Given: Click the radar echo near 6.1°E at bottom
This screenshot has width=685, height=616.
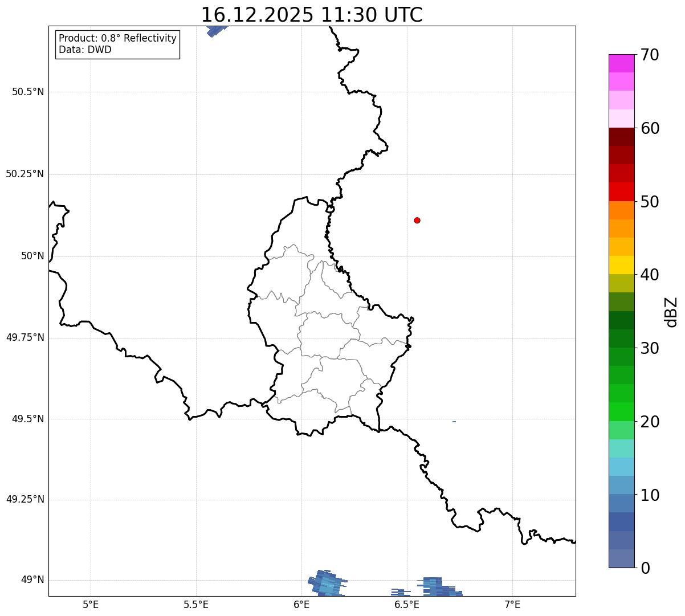Looking at the screenshot, I should tap(328, 584).
